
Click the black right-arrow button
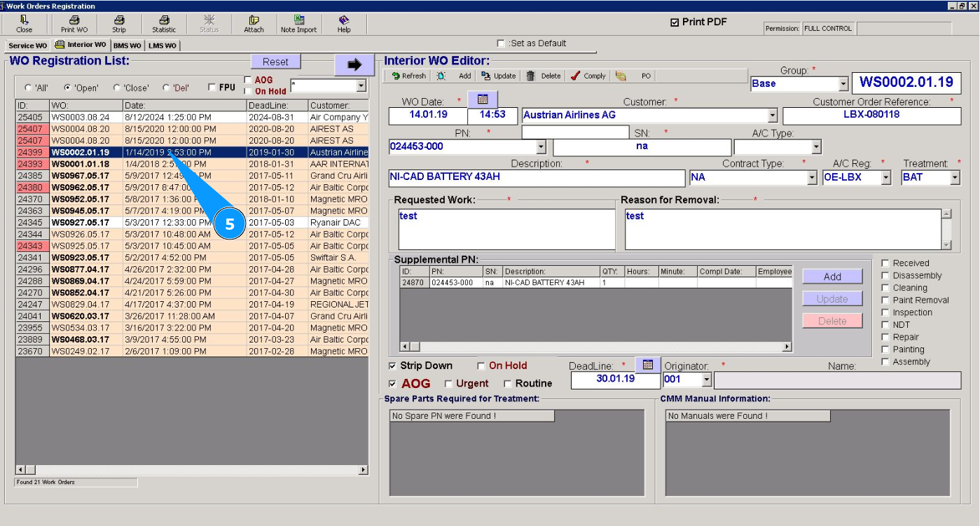(354, 64)
